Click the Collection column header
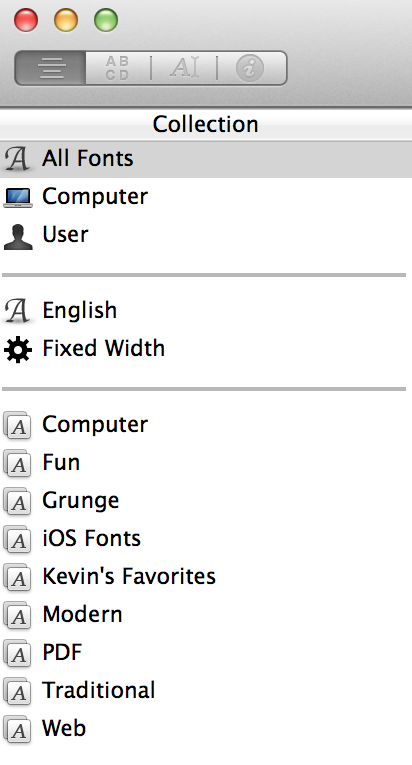Image resolution: width=412 pixels, height=765 pixels. click(206, 124)
